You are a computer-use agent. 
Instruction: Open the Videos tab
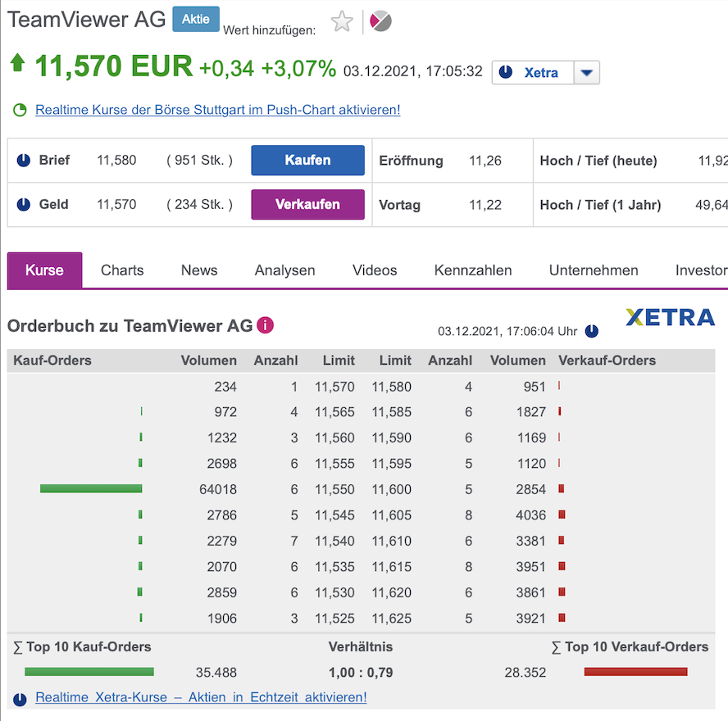point(375,270)
